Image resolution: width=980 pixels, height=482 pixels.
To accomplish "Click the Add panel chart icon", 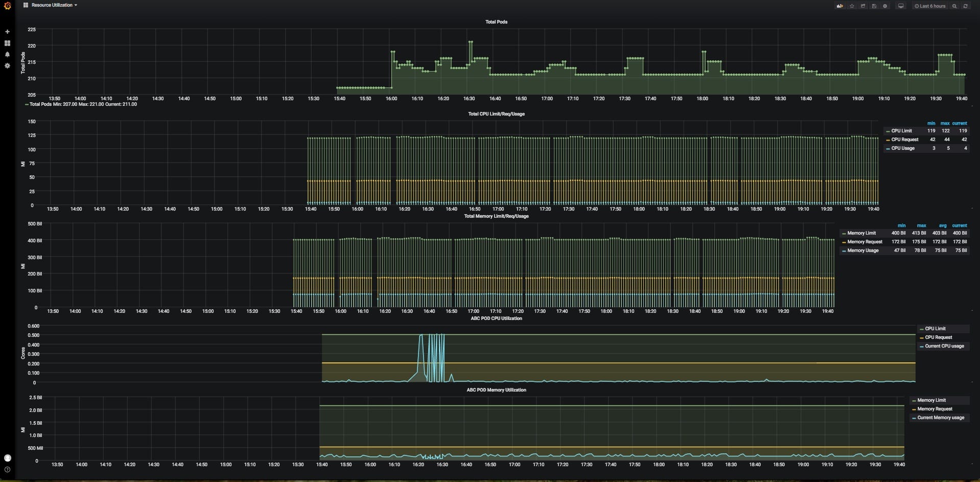I will (839, 6).
